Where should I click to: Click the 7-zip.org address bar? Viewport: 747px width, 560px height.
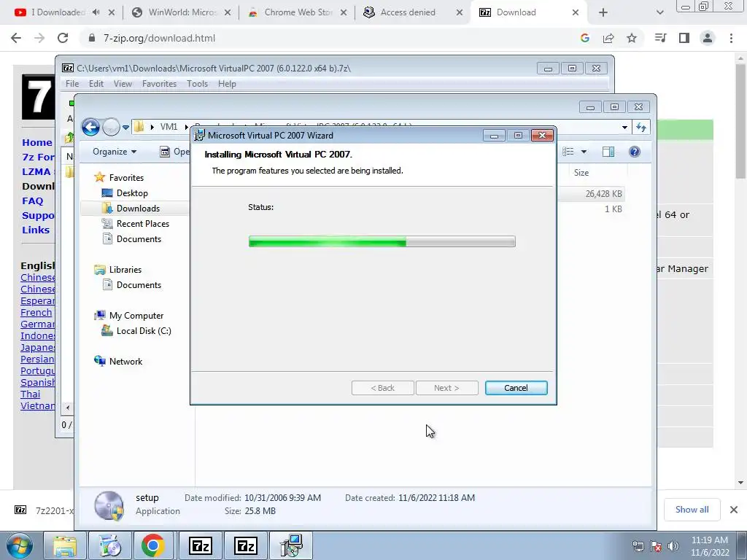(329, 38)
